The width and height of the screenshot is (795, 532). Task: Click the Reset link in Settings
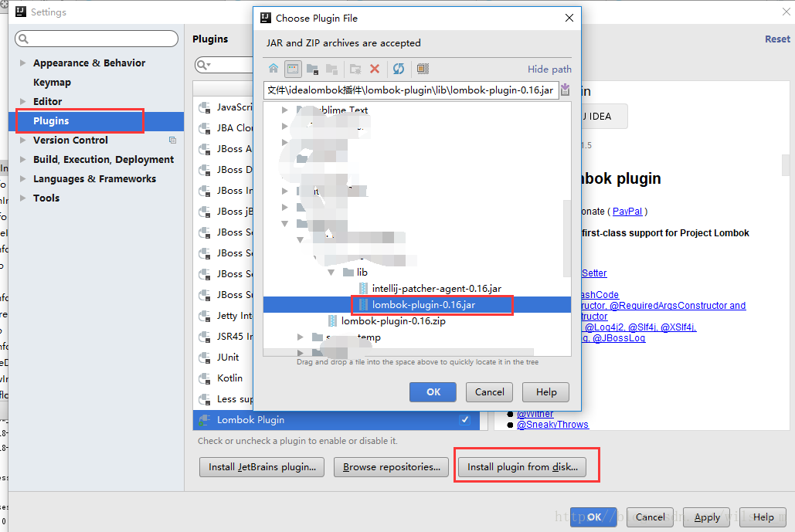pyautogui.click(x=777, y=39)
